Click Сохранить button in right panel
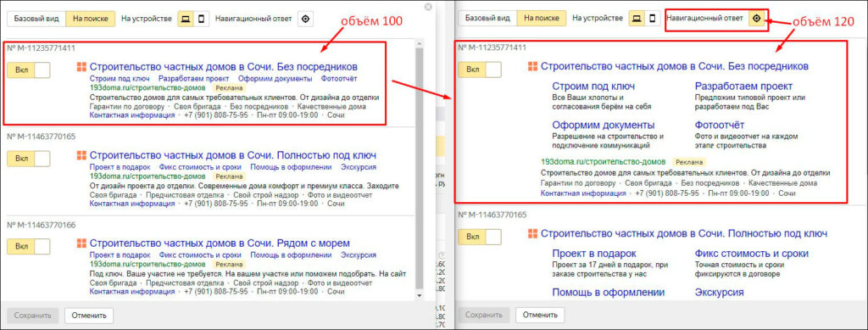Screen dimensions: 868x330 (x=483, y=316)
